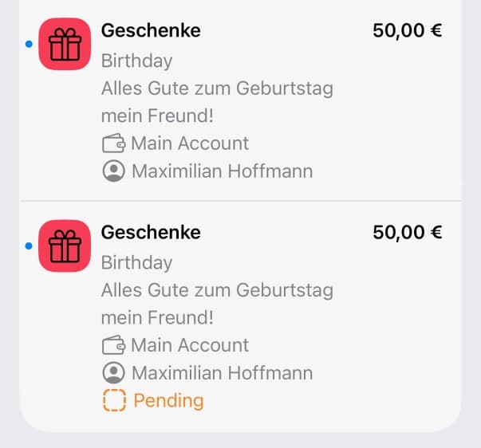Viewport: 481px width, 448px height.
Task: Tap the person icon in the pending transaction
Action: click(x=114, y=372)
